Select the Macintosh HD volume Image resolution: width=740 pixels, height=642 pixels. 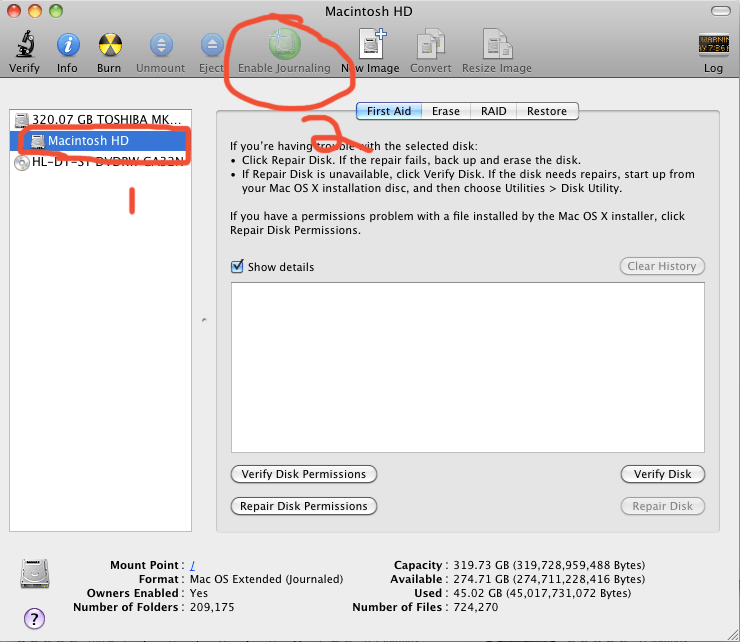pyautogui.click(x=100, y=141)
